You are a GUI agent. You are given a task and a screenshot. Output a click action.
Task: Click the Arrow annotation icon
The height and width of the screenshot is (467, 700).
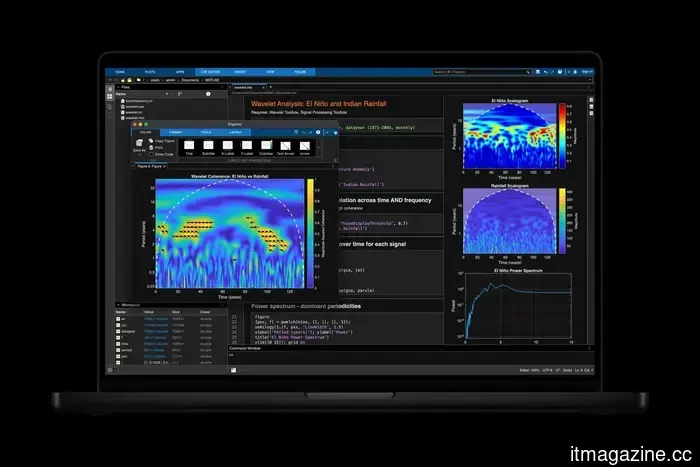[306, 146]
